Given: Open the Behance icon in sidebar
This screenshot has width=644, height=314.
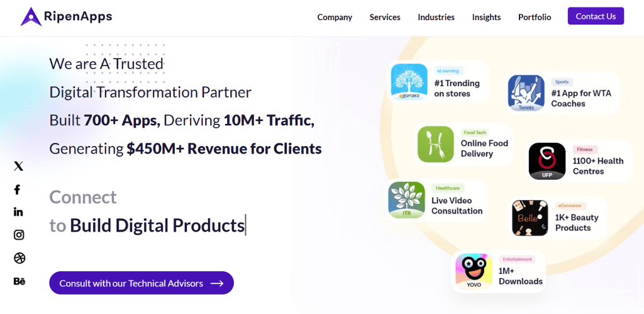Looking at the screenshot, I should tap(19, 281).
